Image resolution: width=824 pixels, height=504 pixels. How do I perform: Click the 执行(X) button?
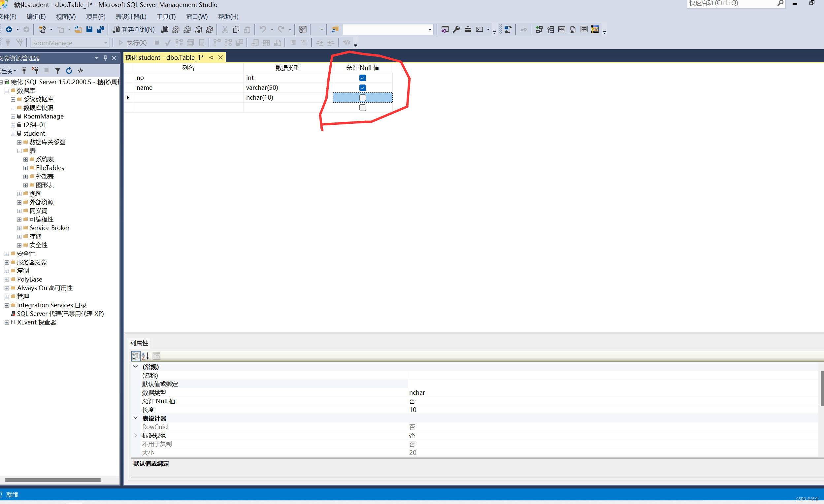click(x=136, y=43)
